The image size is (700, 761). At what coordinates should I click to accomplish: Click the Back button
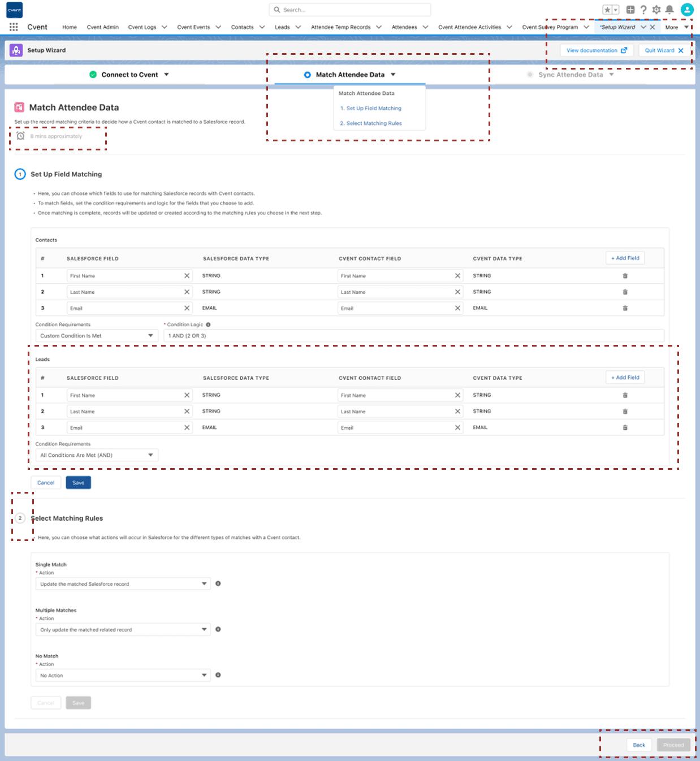click(x=639, y=745)
